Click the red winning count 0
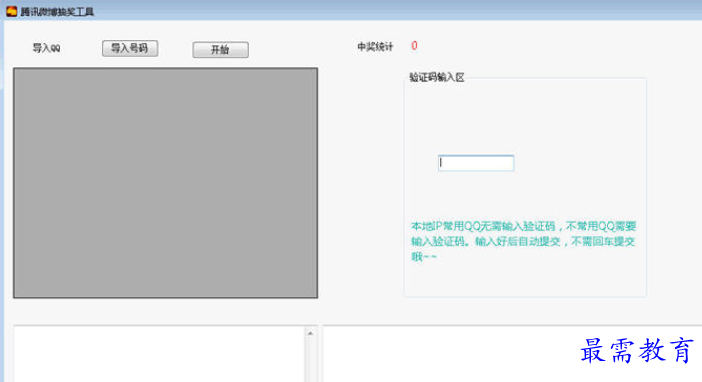This screenshot has width=702, height=382. tap(414, 46)
